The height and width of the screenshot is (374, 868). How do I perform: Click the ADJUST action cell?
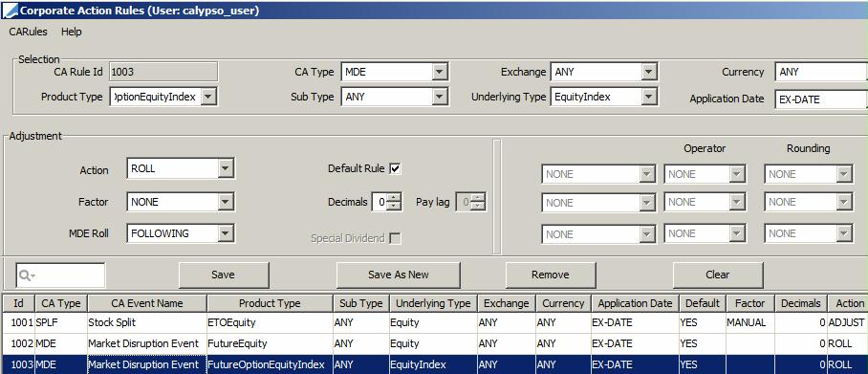click(848, 322)
